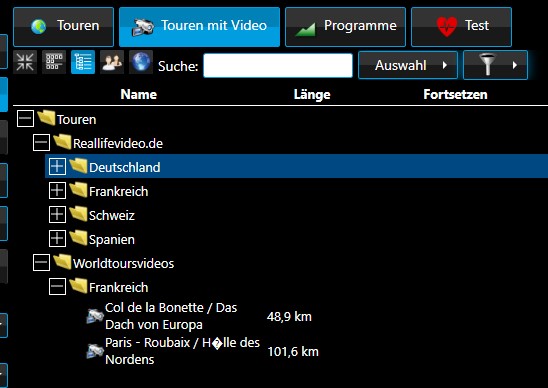Open the Auswahl dropdown menu

[x=408, y=65]
